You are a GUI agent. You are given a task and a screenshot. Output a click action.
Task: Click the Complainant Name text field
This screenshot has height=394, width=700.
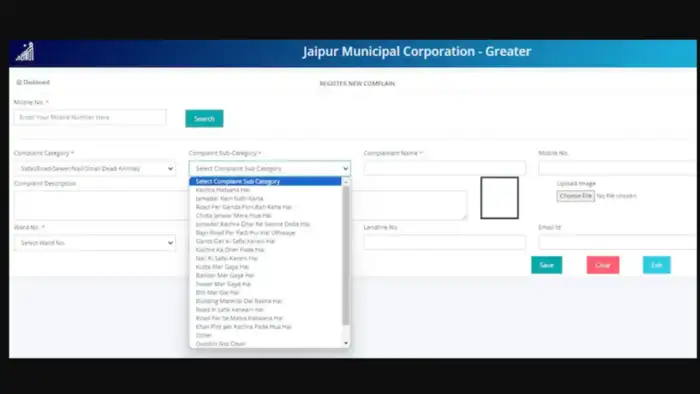[445, 168]
